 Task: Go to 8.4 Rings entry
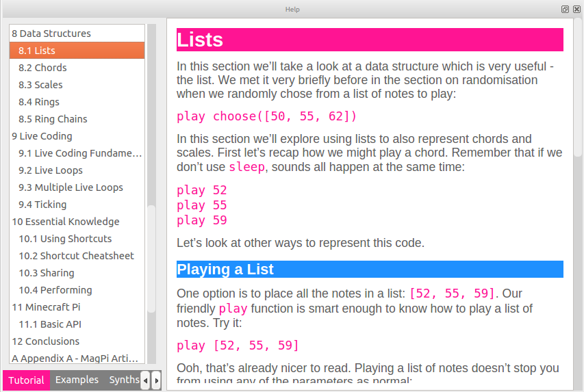39,102
